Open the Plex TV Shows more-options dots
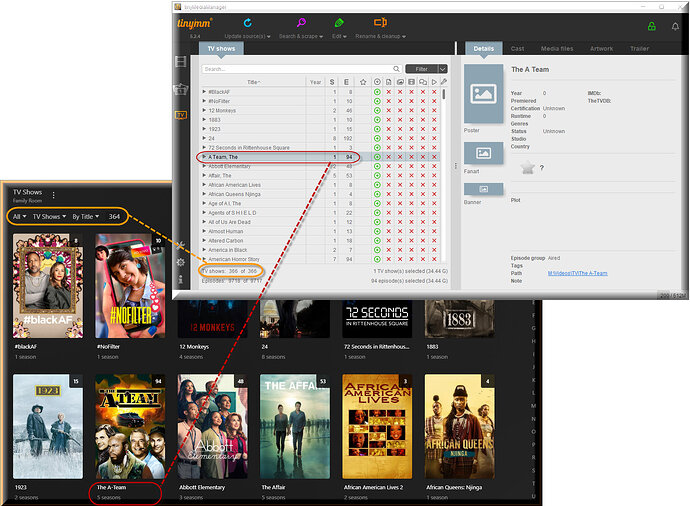Screen dimensions: 690x506 53,194
